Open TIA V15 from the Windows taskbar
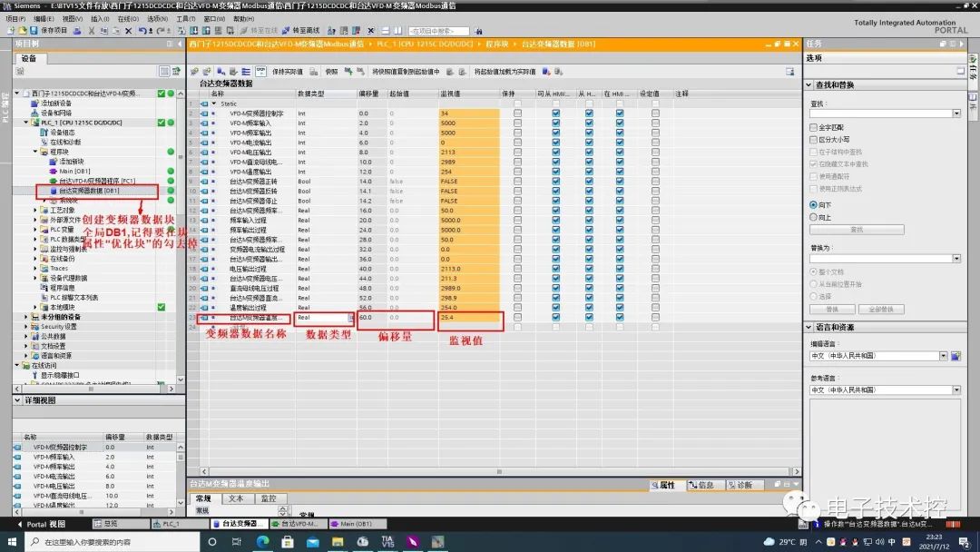The width and height of the screenshot is (980, 552). (387, 541)
